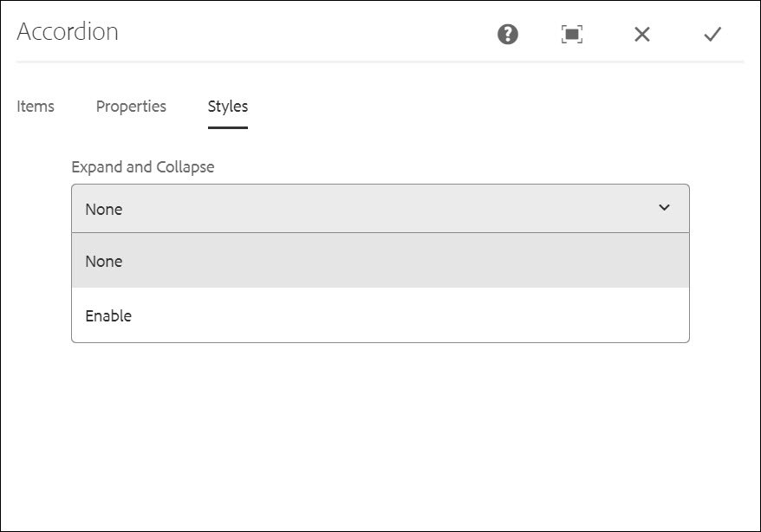Choose Enable from the dropdown list
761x532 pixels.
[x=380, y=315]
